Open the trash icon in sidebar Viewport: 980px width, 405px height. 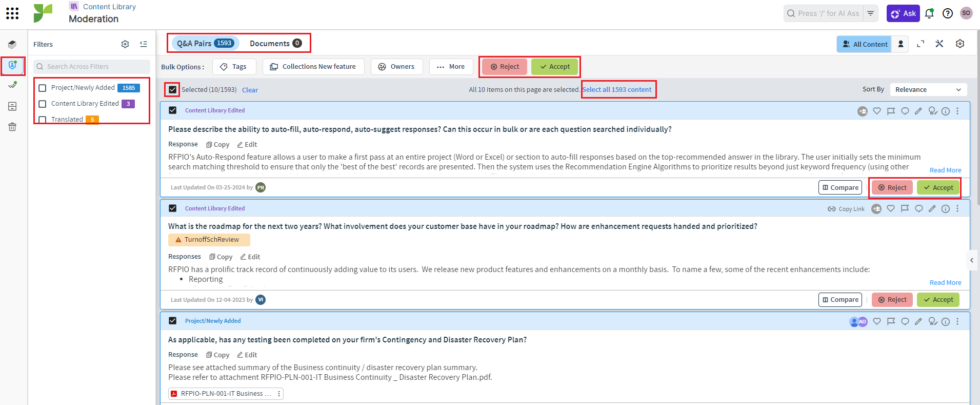tap(12, 127)
